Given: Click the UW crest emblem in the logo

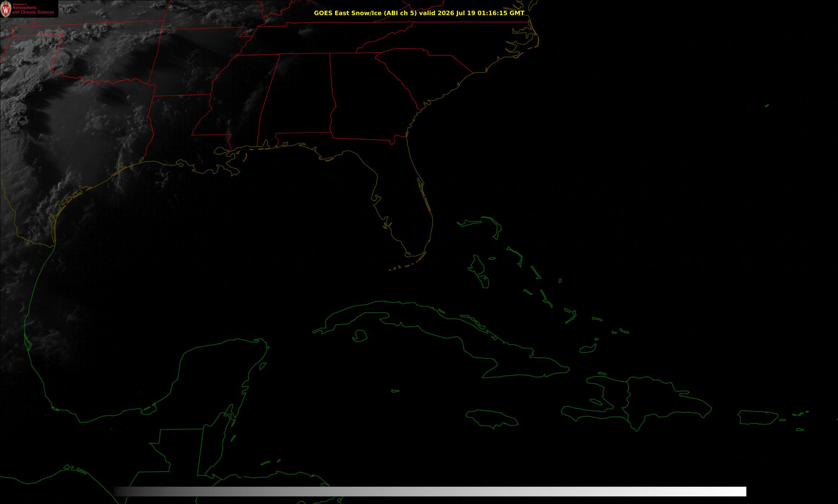Looking at the screenshot, I should tap(6, 9).
